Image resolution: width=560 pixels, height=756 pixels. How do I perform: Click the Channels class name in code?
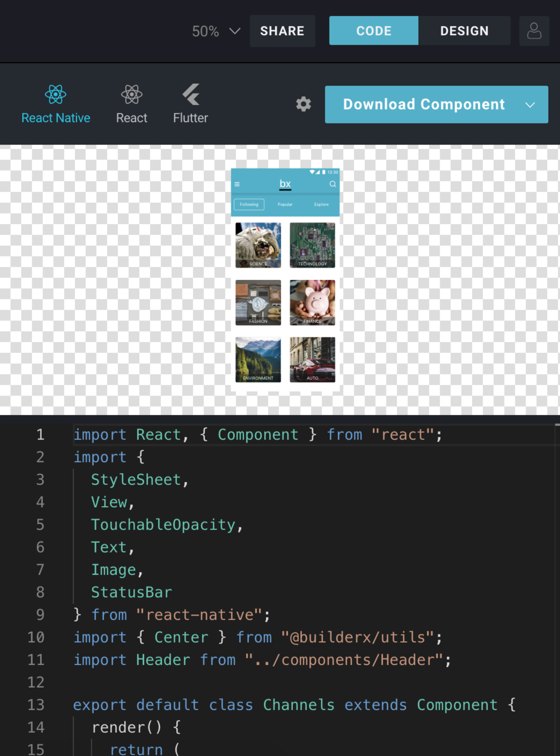[x=299, y=705]
